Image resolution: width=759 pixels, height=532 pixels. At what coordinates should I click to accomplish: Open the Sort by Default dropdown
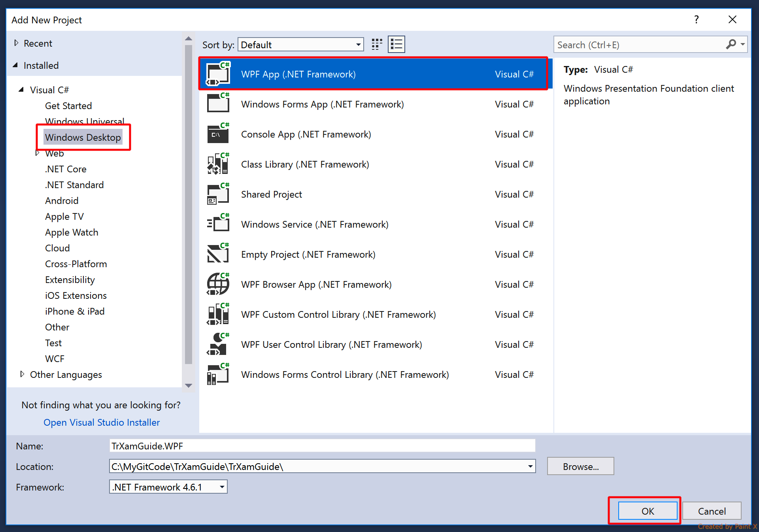(301, 45)
